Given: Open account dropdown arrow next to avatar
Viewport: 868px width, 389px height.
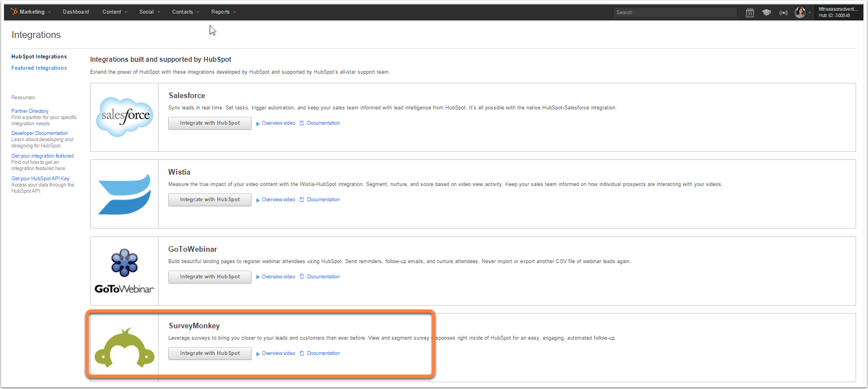Looking at the screenshot, I should tap(810, 12).
